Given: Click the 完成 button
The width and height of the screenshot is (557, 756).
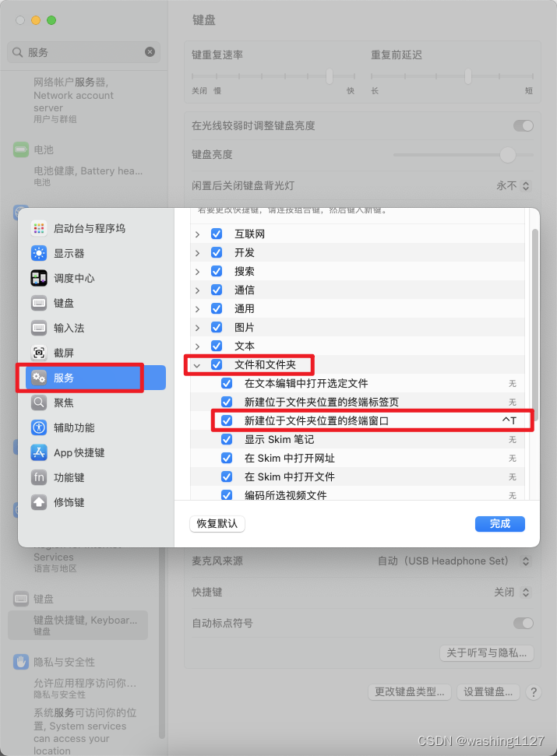Looking at the screenshot, I should [500, 524].
